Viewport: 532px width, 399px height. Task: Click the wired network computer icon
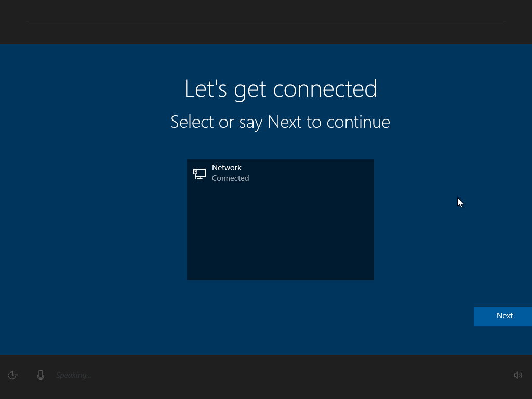pyautogui.click(x=199, y=174)
